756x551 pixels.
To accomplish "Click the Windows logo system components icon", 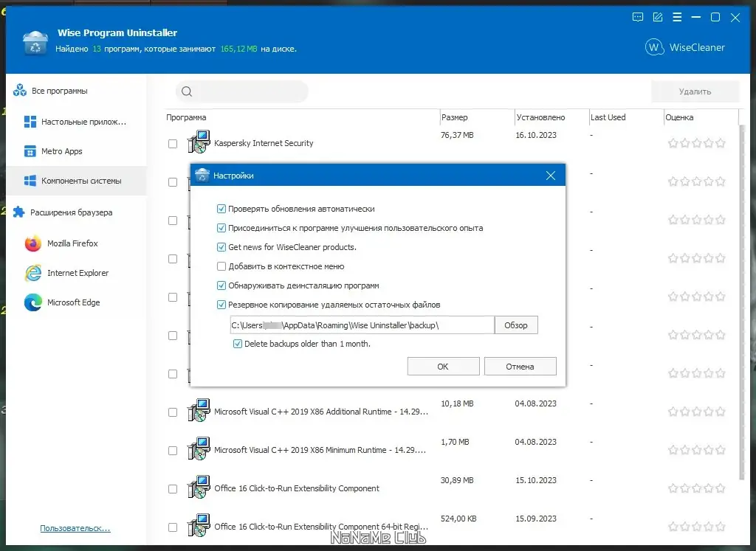I will coord(30,181).
